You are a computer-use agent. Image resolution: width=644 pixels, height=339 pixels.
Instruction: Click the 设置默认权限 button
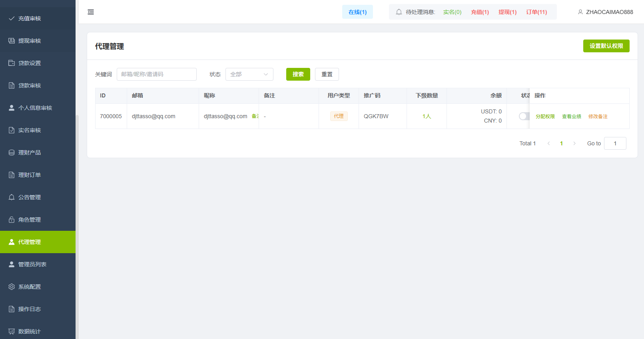pyautogui.click(x=606, y=46)
